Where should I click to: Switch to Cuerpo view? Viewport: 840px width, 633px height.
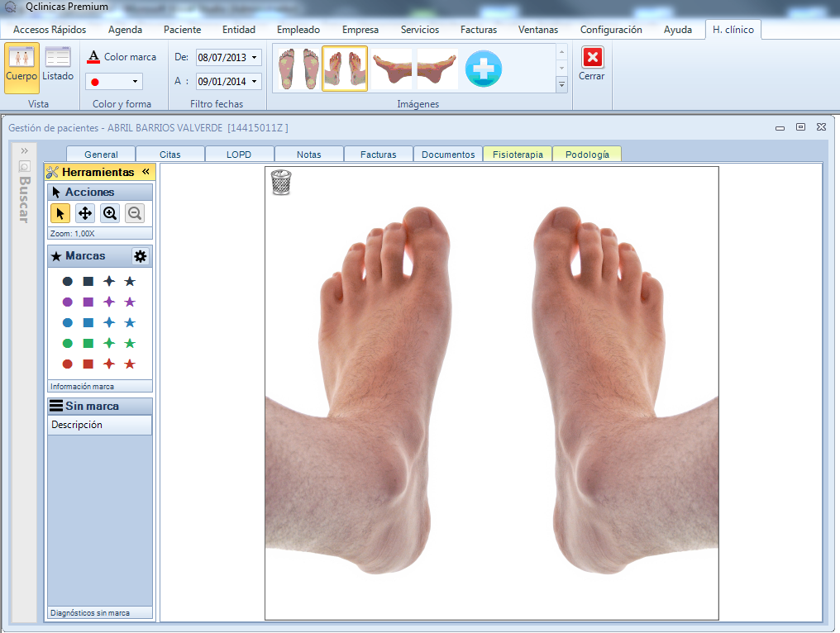tap(21, 64)
